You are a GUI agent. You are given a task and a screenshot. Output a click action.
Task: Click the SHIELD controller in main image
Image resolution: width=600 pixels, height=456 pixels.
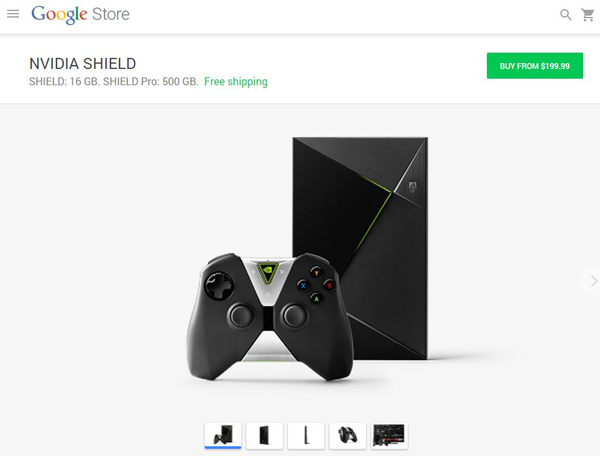coord(270,316)
